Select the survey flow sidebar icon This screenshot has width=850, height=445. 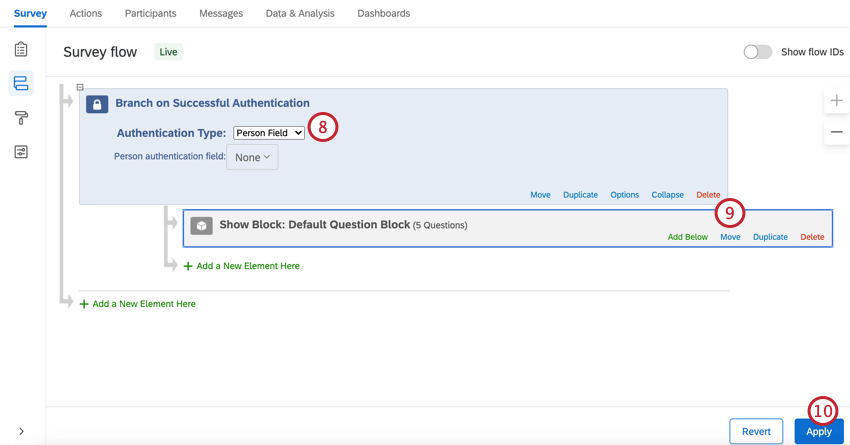(x=21, y=83)
